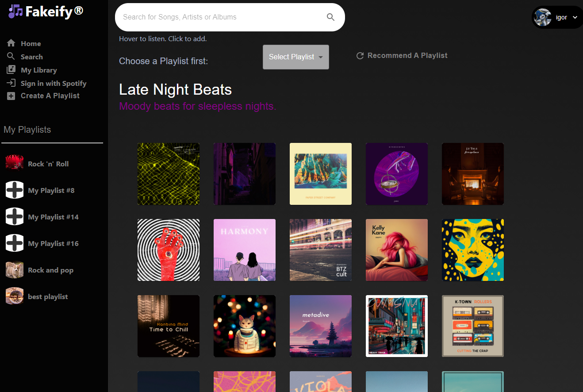Click the magnifier icon in search bar

(x=330, y=17)
